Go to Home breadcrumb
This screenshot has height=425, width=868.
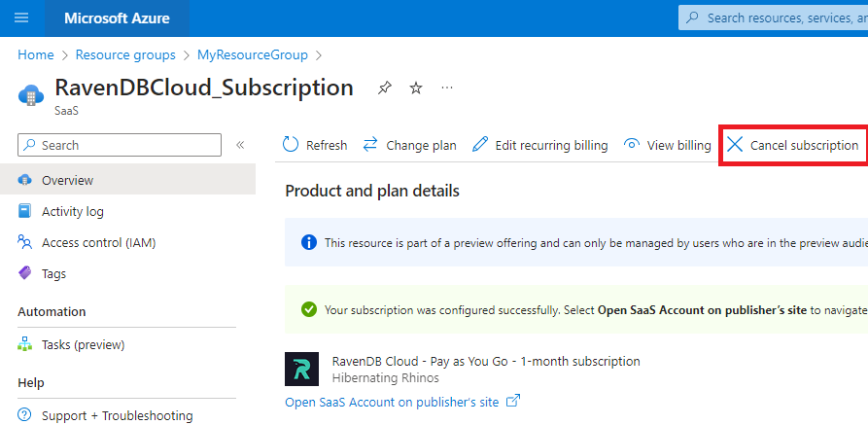[36, 54]
